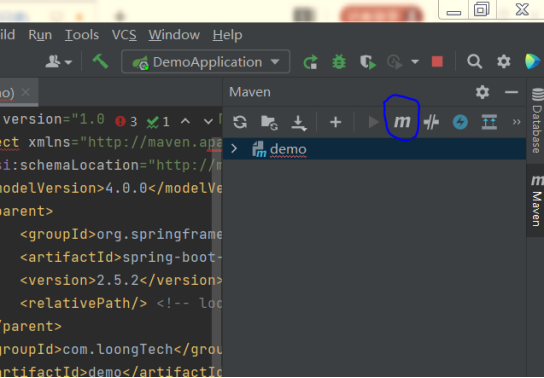This screenshot has height=378, width=544.
Task: Open the Help menu
Action: tap(227, 35)
